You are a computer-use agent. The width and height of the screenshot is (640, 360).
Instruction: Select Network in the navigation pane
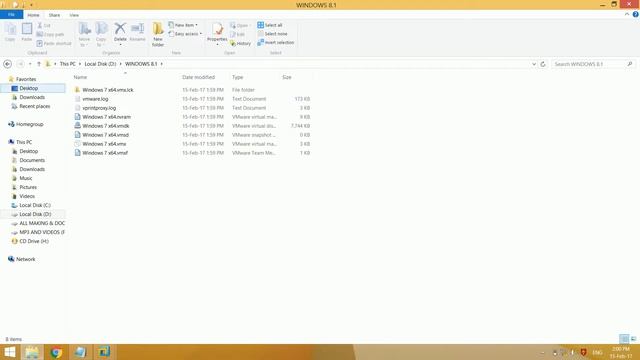pos(25,259)
